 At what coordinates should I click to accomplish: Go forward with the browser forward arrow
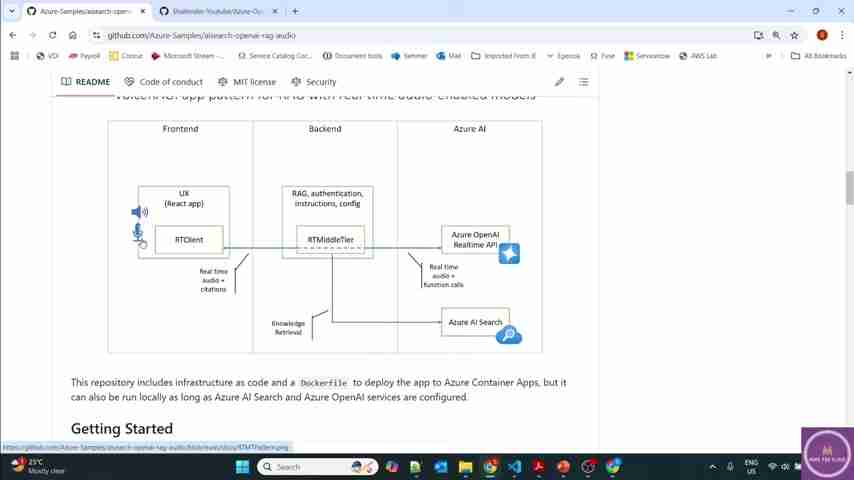click(33, 35)
